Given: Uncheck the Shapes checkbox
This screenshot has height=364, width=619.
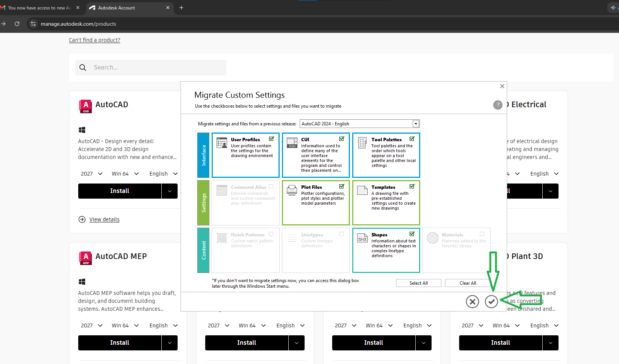Looking at the screenshot, I should [412, 234].
